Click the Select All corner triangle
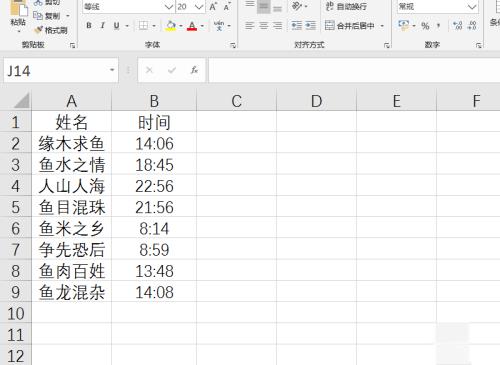 pyautogui.click(x=22, y=101)
